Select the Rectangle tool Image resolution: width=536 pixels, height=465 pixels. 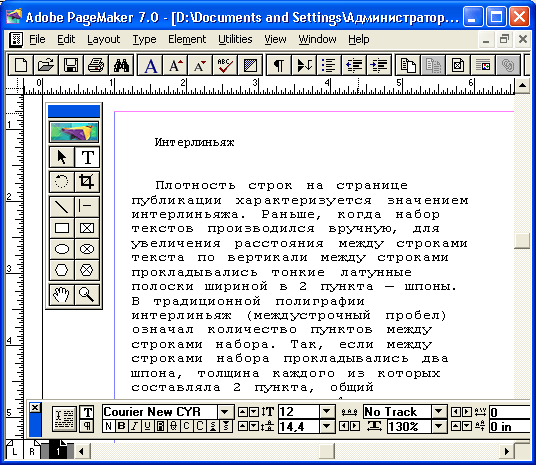click(x=62, y=228)
